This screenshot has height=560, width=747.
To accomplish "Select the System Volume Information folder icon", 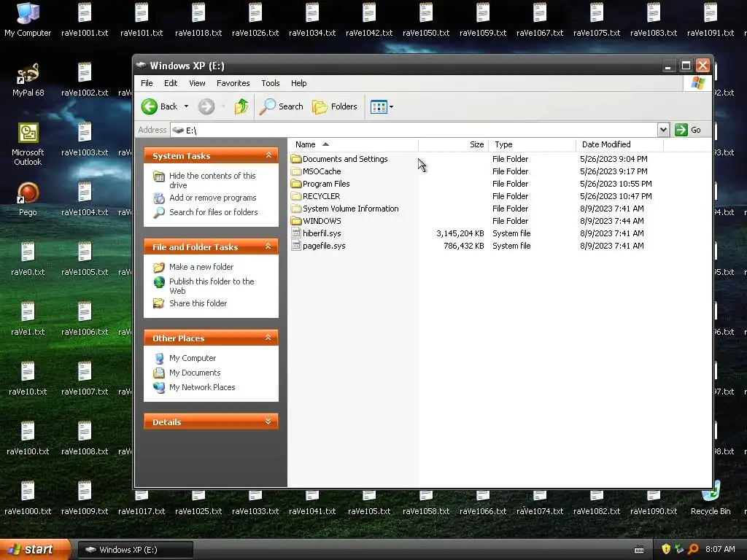I will [296, 209].
